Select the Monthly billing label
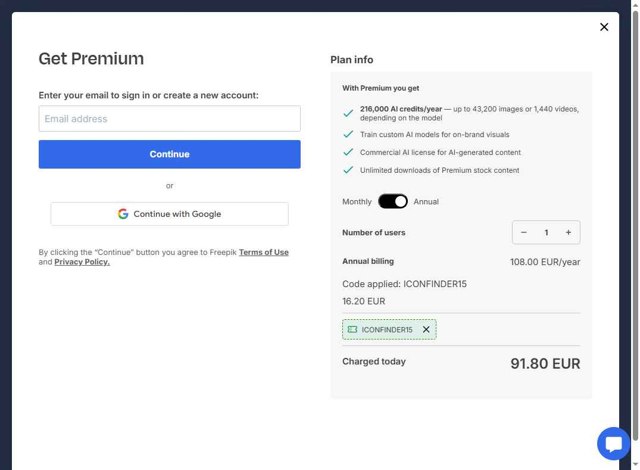 click(357, 202)
